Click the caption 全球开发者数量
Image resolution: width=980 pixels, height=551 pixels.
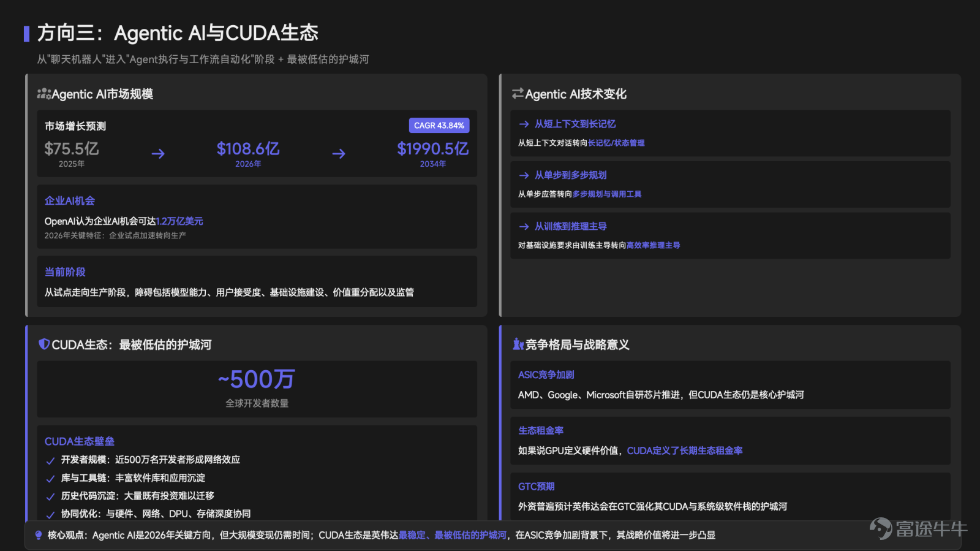[257, 403]
